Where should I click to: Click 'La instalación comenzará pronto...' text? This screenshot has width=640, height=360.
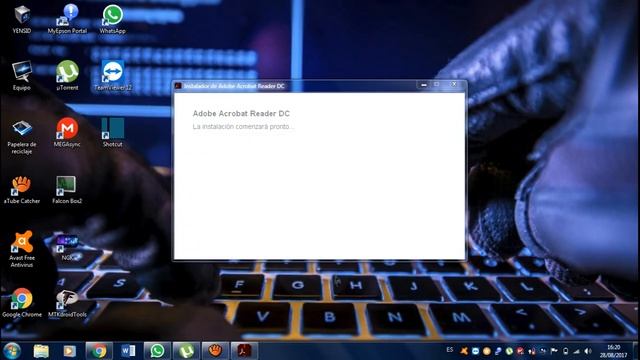(243, 127)
